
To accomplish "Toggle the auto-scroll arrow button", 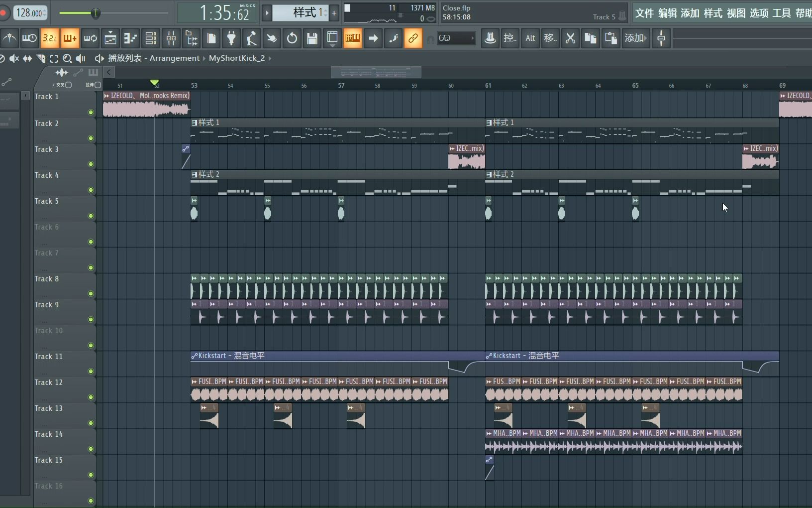I will pos(373,38).
